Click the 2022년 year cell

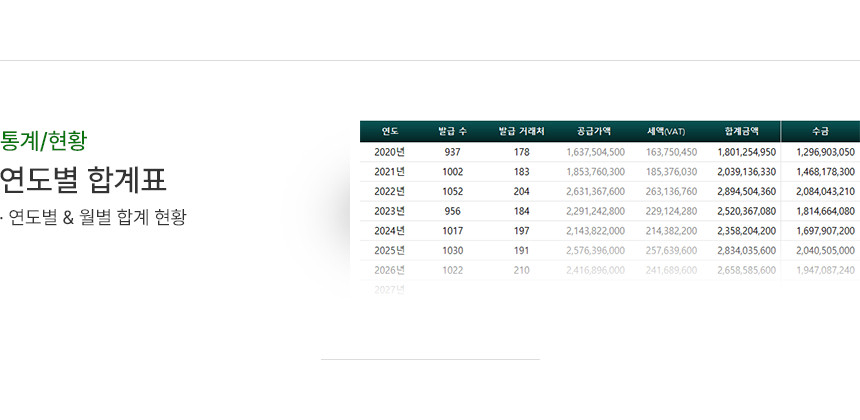(x=389, y=191)
